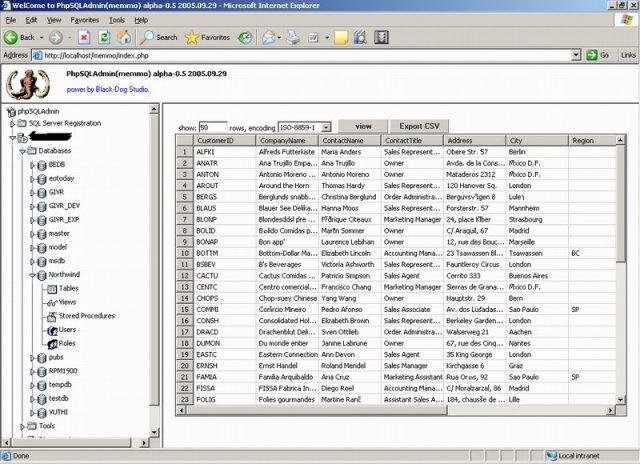Click the Export CSV button
This screenshot has width=640, height=464.
point(419,127)
